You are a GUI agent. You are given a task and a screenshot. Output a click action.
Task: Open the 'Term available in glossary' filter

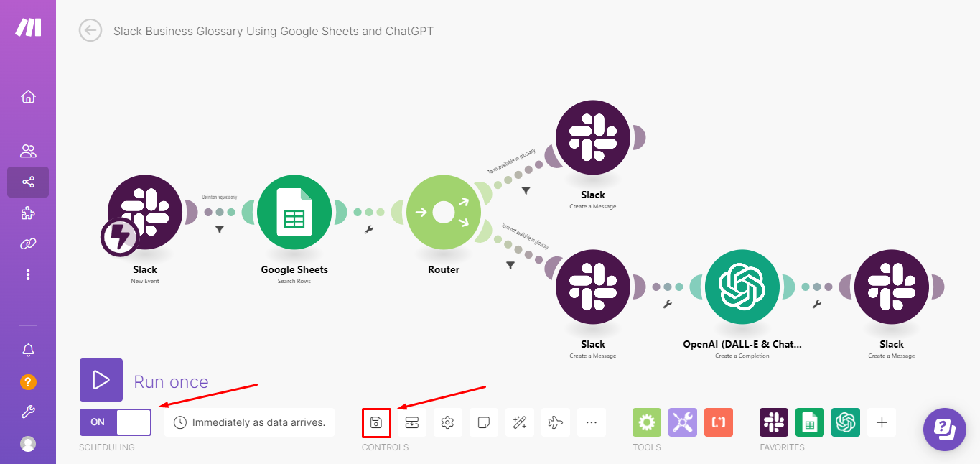pyautogui.click(x=526, y=190)
